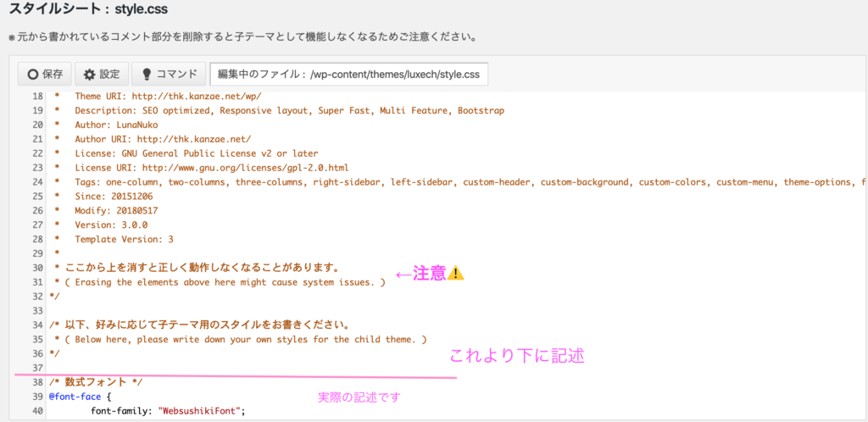Click line number 18 in gutter

[x=37, y=97]
